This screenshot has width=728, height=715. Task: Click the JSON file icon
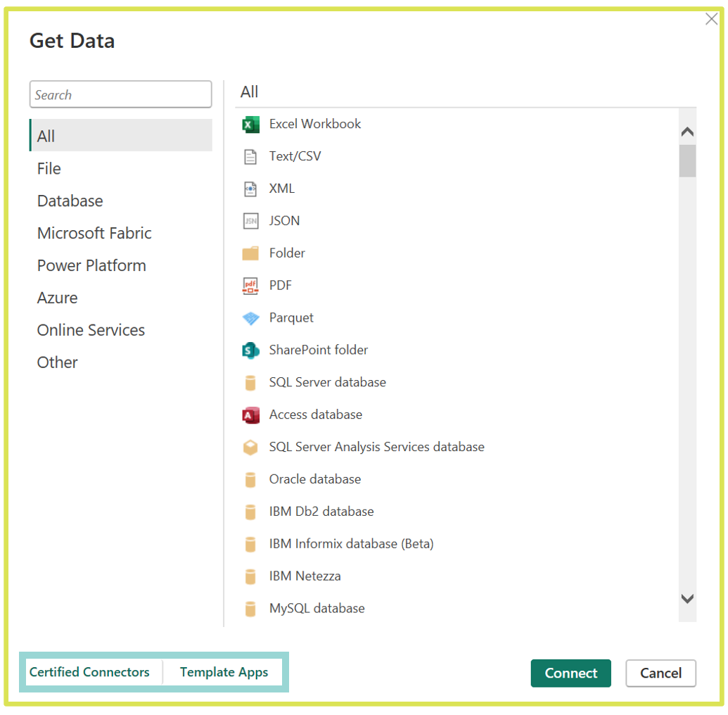tap(250, 221)
